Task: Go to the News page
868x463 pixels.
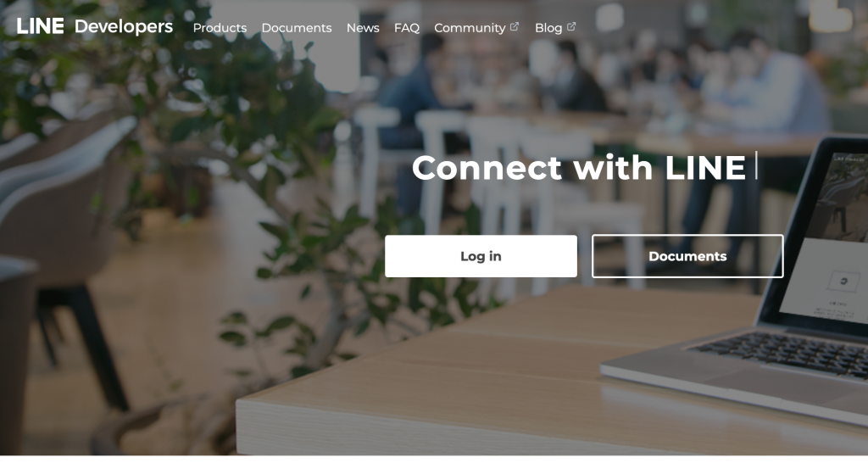Action: (x=363, y=28)
